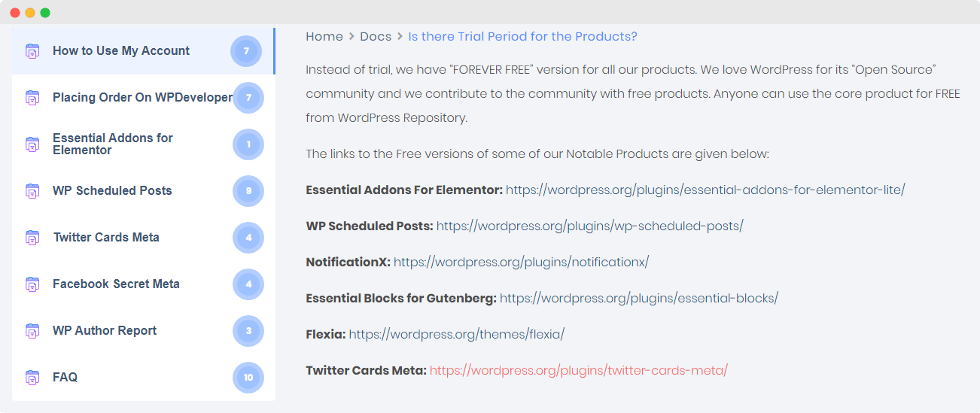Click document icon beside Essential Addons for Elementor

click(x=32, y=144)
